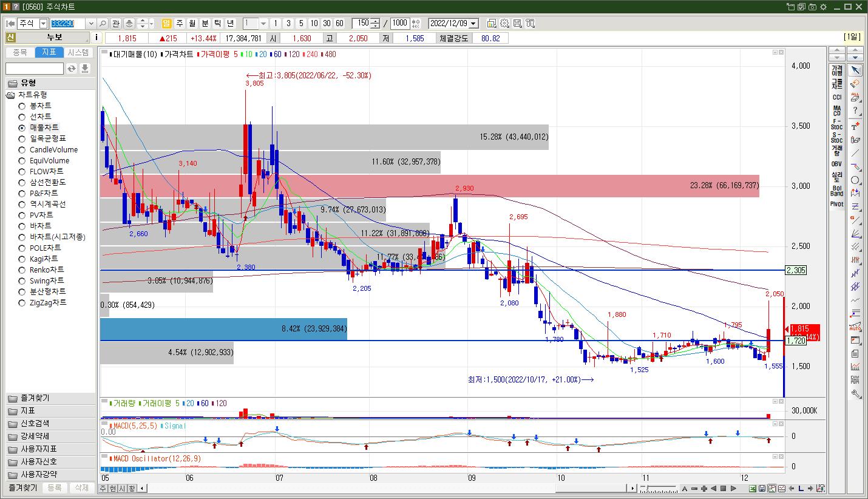Click the download arrow icon in indicator search
Image resolution: width=868 pixels, height=499 pixels.
(x=85, y=69)
